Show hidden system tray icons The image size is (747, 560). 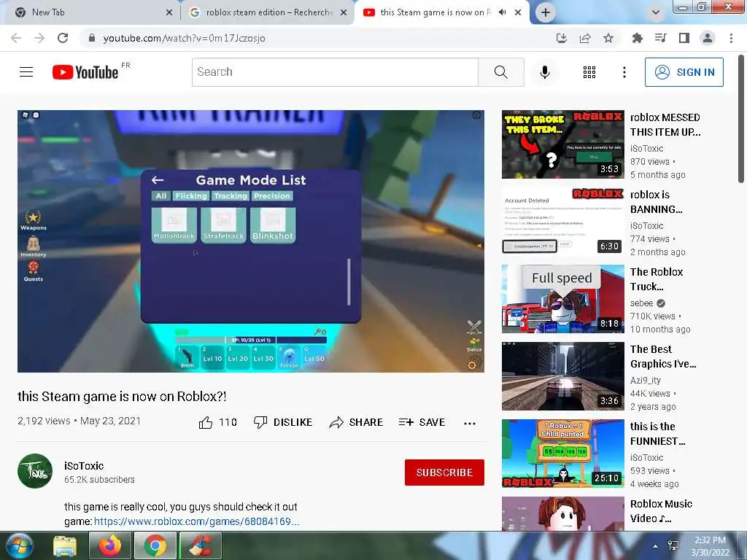tap(656, 546)
